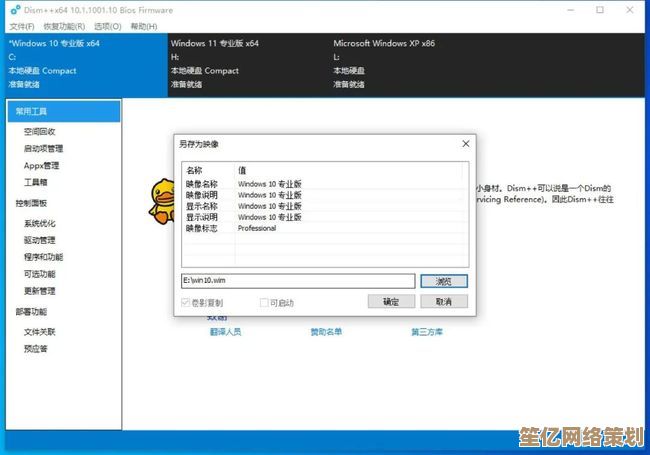
Task: Select the 映像名称 row
Action: pyautogui.click(x=325, y=184)
